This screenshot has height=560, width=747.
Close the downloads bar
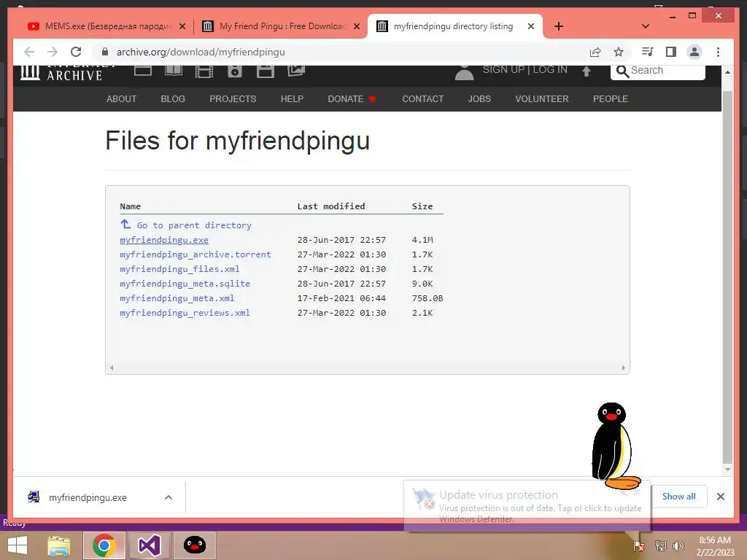pyautogui.click(x=721, y=497)
